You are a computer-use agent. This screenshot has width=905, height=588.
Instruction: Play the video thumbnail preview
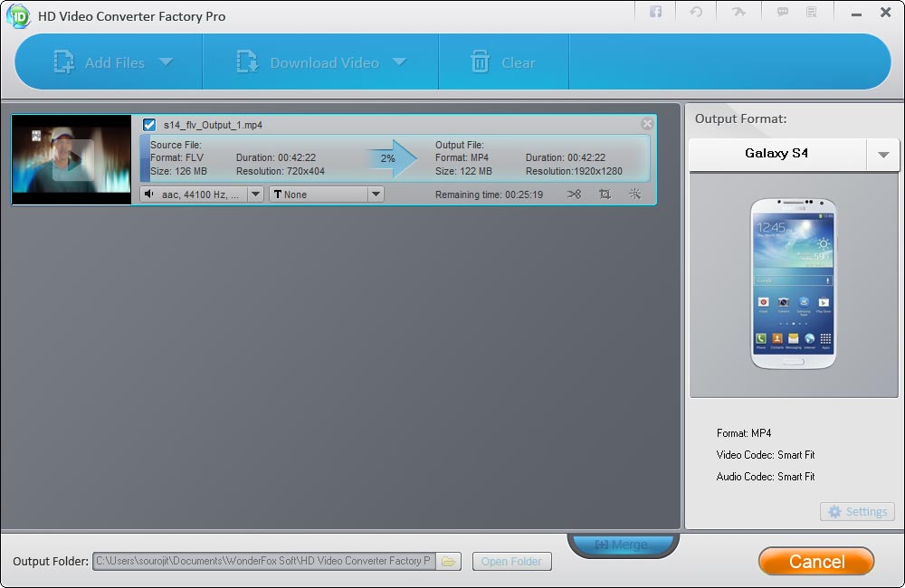(72, 160)
